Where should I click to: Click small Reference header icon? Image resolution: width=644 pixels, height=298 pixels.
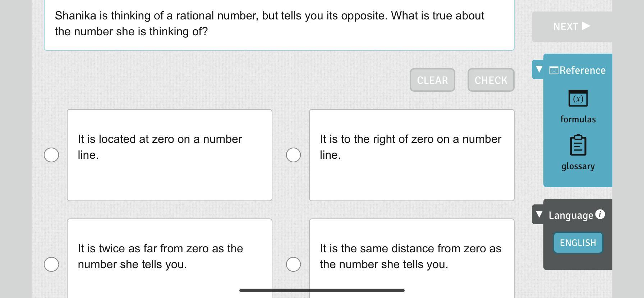point(554,71)
